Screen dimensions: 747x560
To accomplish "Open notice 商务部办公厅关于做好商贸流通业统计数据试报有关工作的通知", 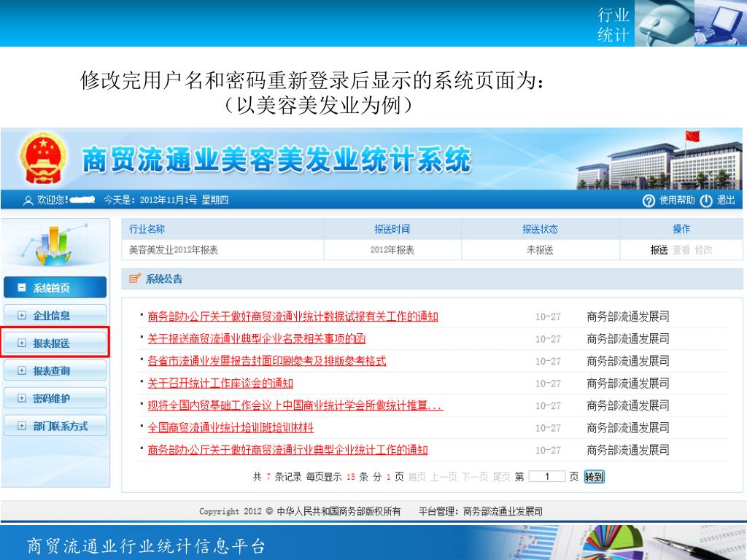I will pos(293,316).
